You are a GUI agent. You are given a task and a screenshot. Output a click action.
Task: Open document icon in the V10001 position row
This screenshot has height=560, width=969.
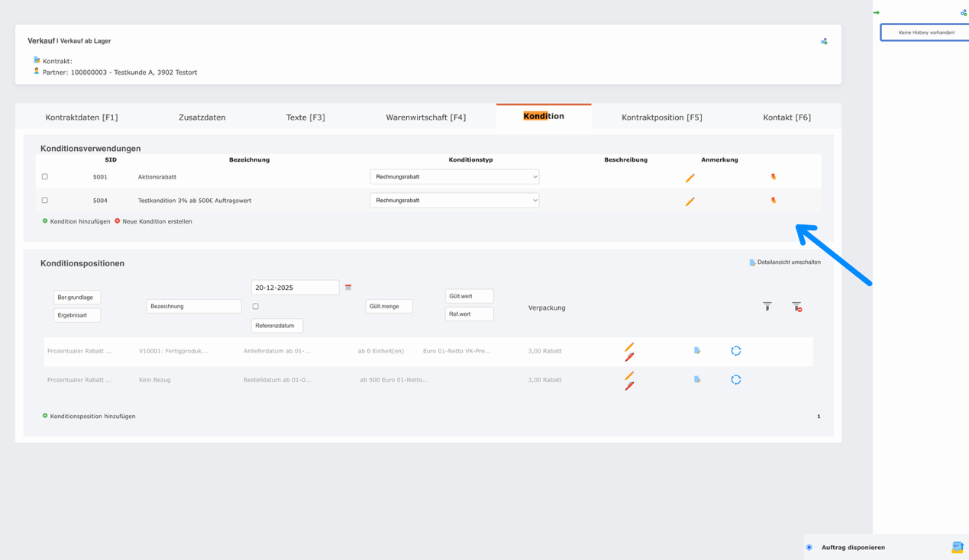click(x=697, y=351)
